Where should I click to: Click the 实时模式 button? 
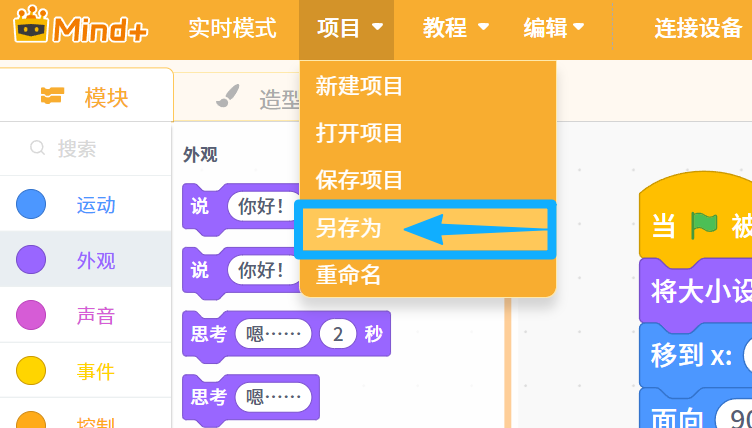tap(233, 28)
